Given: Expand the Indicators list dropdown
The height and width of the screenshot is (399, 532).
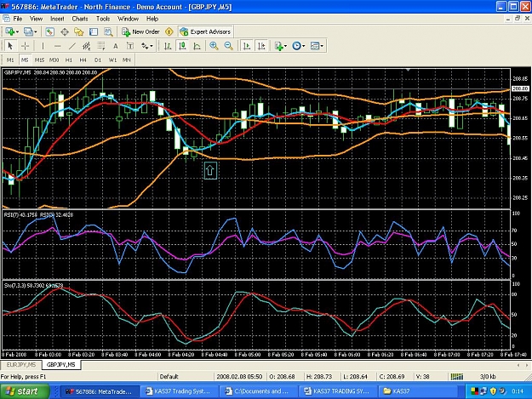Looking at the screenshot, I should point(286,46).
